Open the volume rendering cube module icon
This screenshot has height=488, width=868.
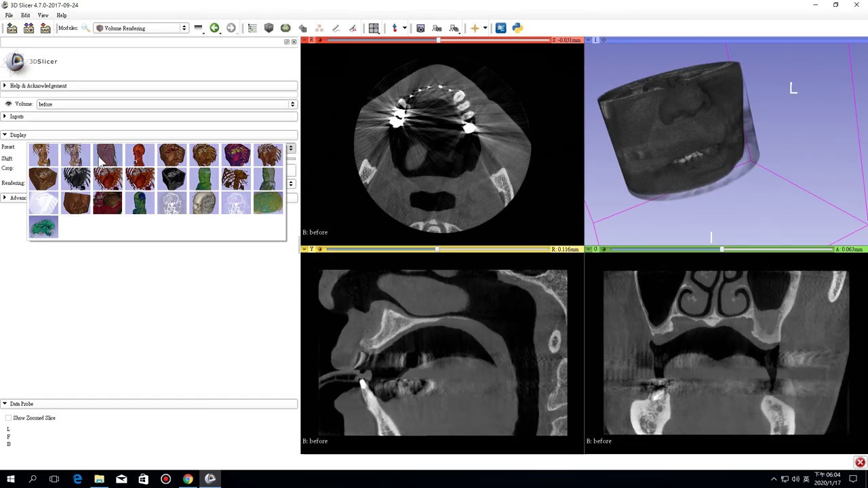[269, 28]
